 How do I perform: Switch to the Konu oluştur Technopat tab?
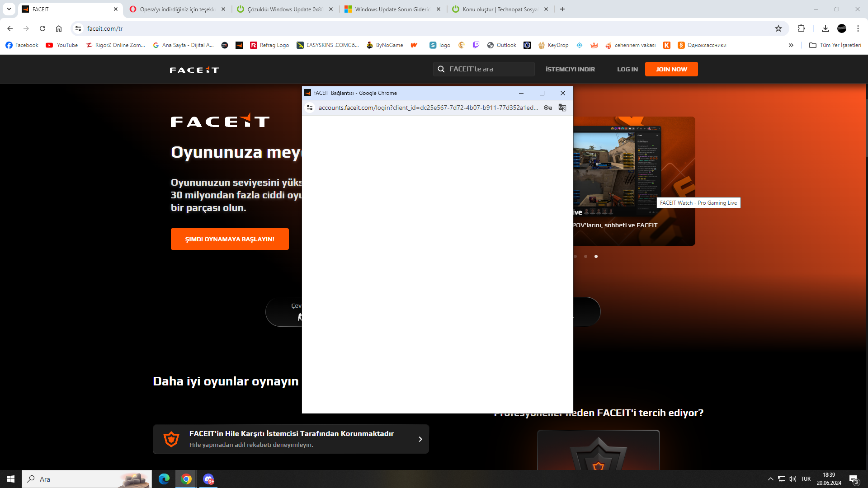pos(500,9)
